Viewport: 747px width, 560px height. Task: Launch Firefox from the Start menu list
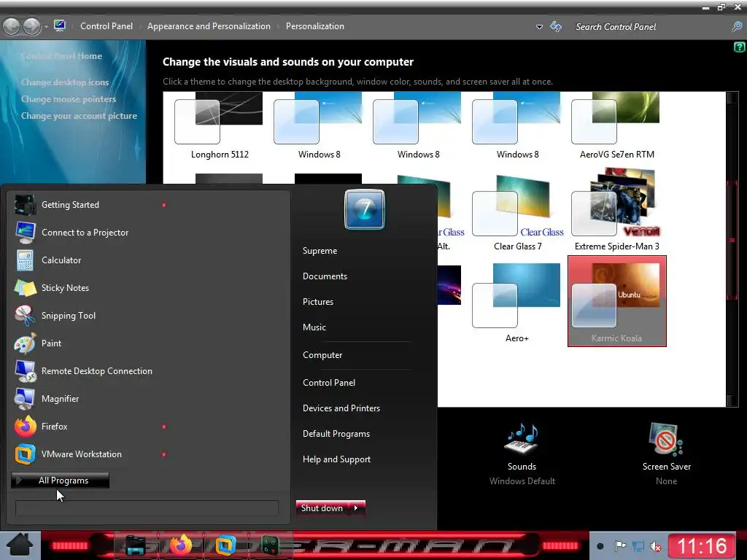click(x=88, y=426)
